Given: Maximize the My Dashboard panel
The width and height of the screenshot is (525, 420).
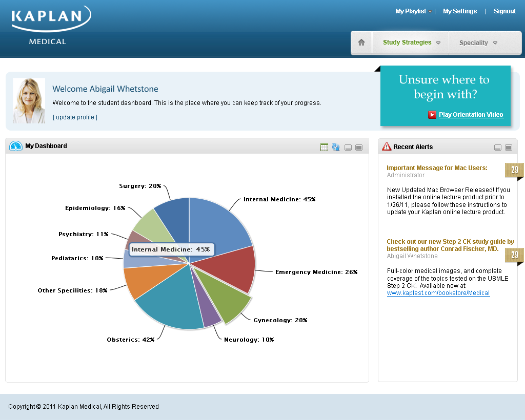Looking at the screenshot, I should (x=359, y=148).
